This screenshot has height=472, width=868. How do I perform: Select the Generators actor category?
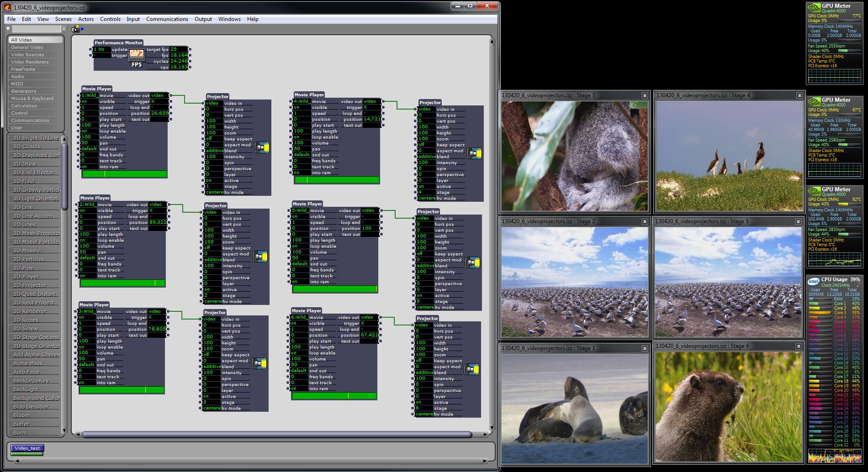coord(35,91)
